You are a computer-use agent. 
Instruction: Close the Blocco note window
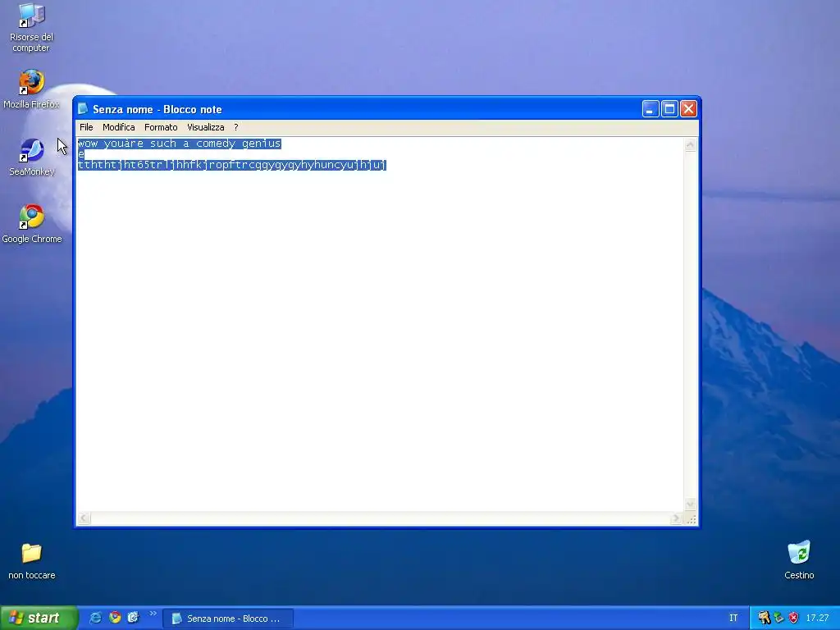click(x=688, y=109)
